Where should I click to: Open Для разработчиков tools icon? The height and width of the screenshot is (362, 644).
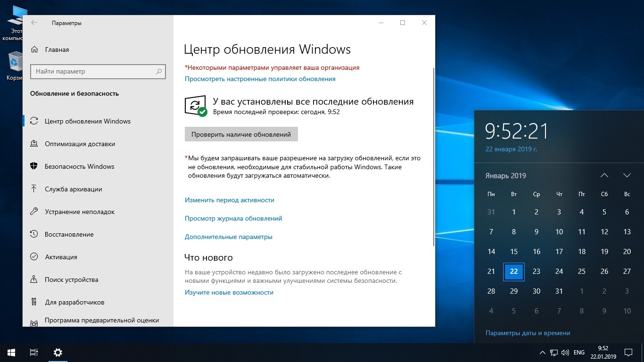click(34, 302)
